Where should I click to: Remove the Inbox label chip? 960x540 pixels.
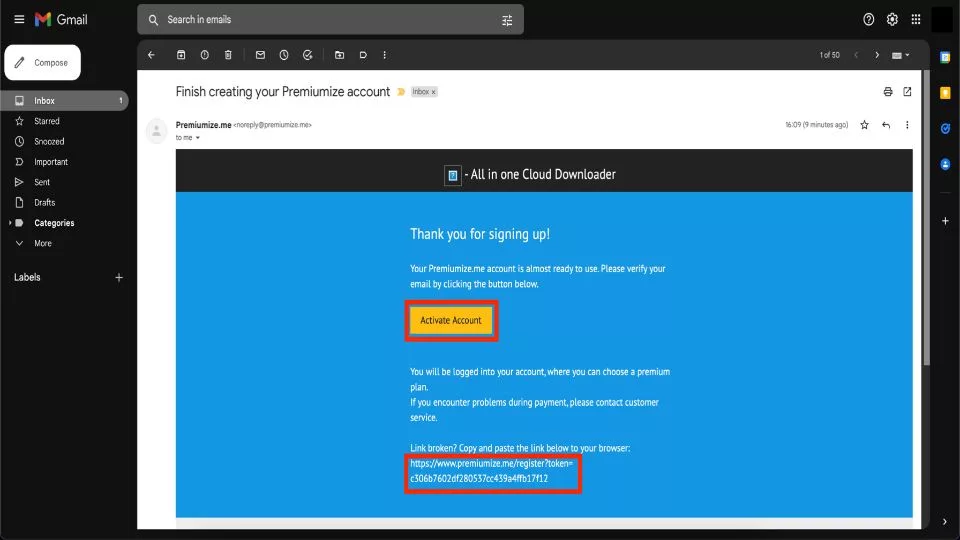point(433,92)
